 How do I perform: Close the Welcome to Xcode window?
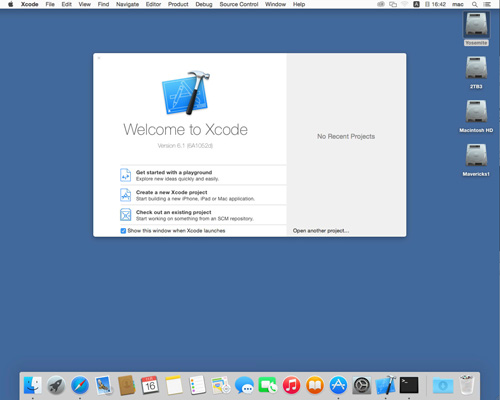coord(99,58)
